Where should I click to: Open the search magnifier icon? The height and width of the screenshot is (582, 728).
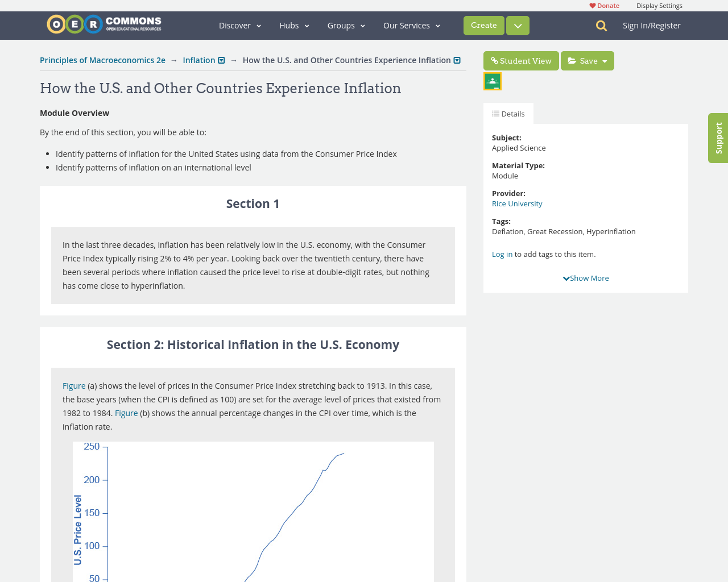click(x=601, y=26)
